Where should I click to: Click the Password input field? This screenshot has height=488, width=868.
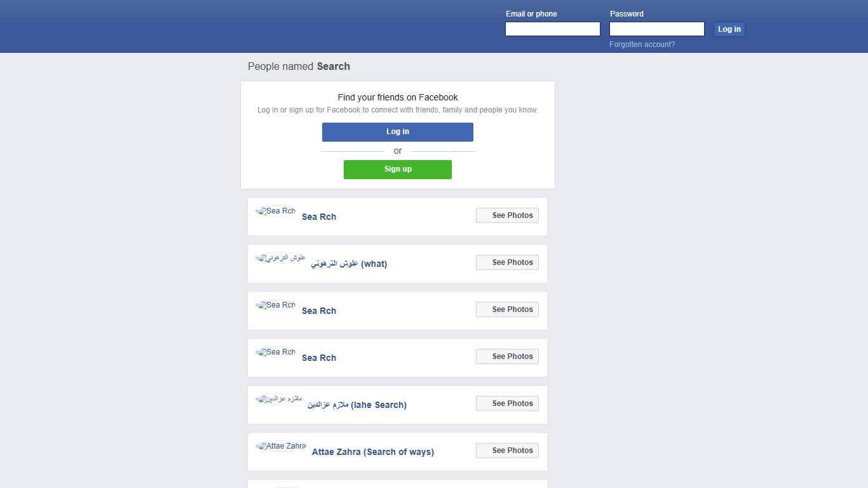[656, 29]
